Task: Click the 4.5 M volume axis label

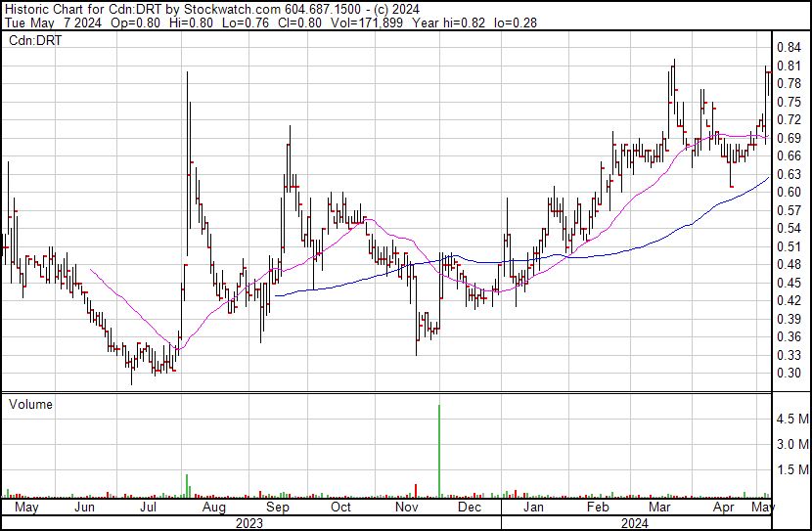Action: 791,419
